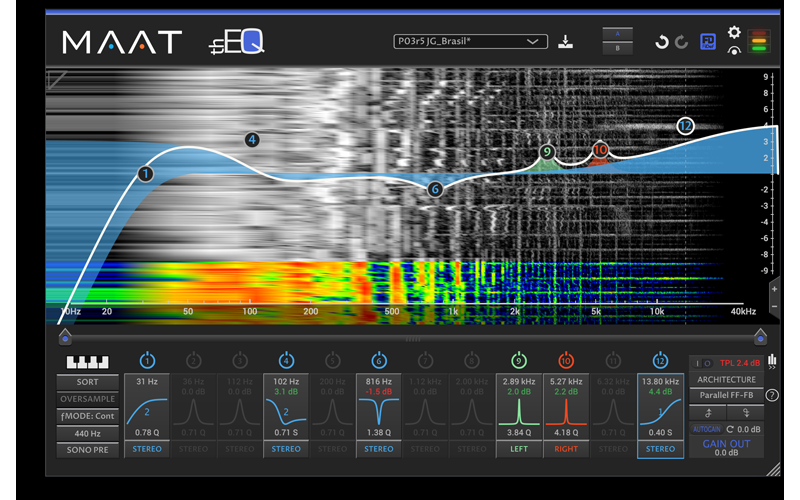The width and height of the screenshot is (800, 500).
Task: Click band 1 high-pass filter shape
Action: (x=147, y=412)
